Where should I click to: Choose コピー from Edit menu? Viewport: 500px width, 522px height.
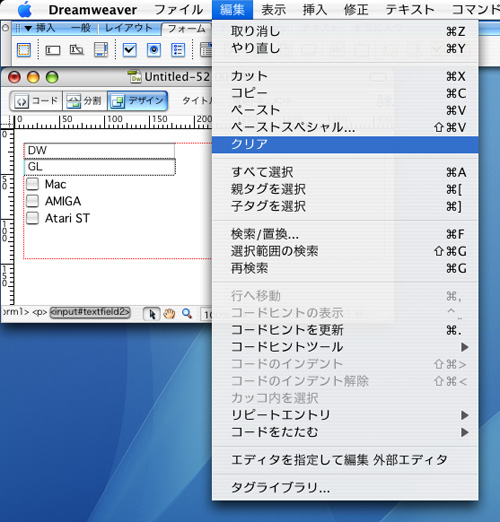click(345, 93)
